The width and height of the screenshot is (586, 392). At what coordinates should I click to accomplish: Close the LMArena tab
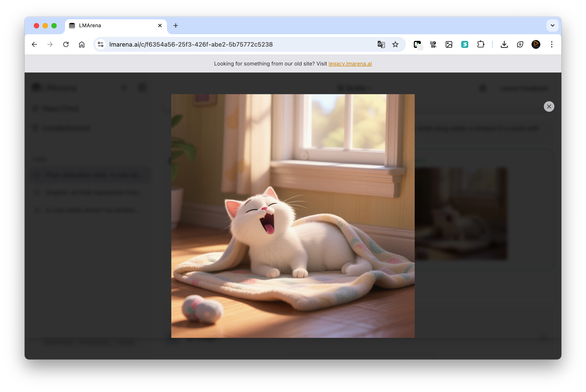coord(160,25)
